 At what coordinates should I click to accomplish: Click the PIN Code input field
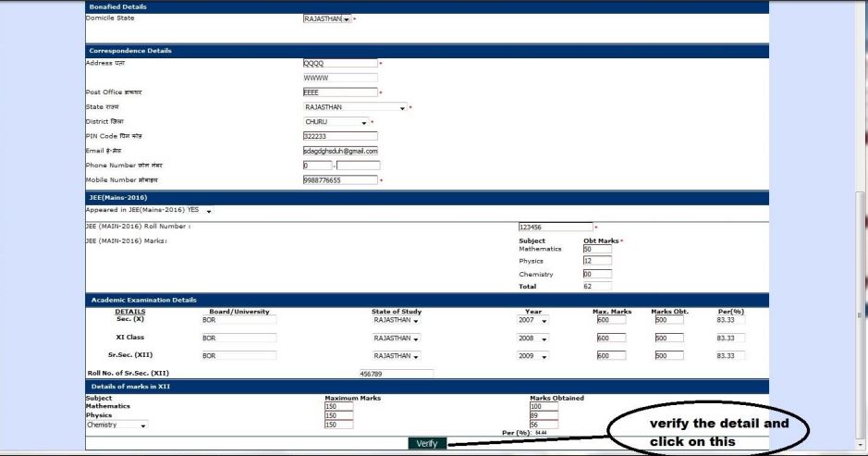[340, 135]
